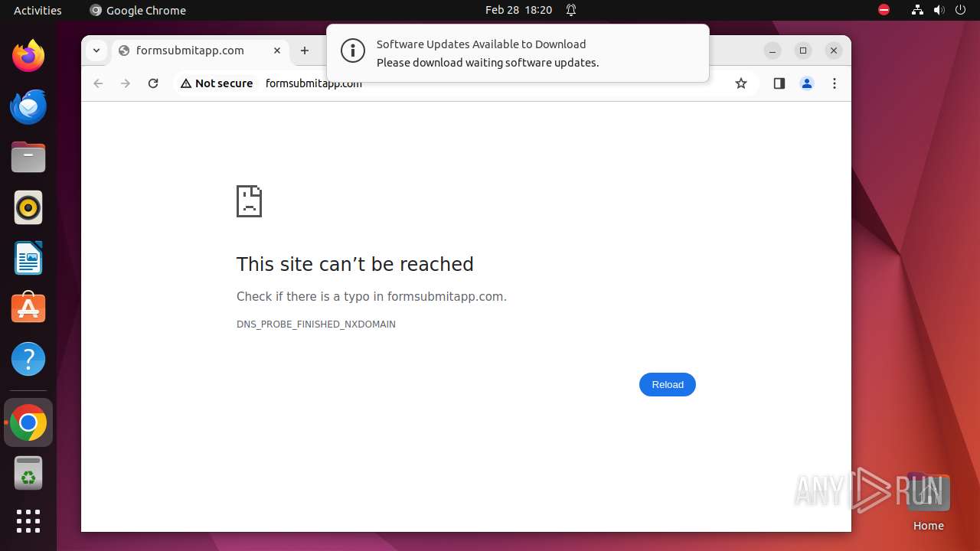
Task: Click the blue Reload button
Action: (x=668, y=384)
